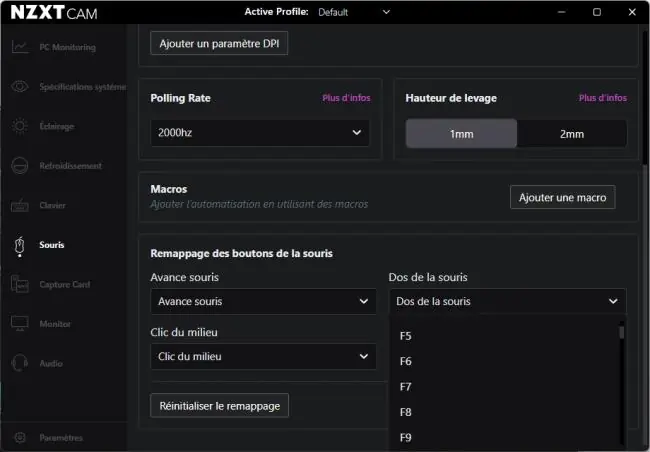The image size is (650, 452).
Task: Open PC Monitoring graph icon in sidebar
Action: [x=19, y=47]
